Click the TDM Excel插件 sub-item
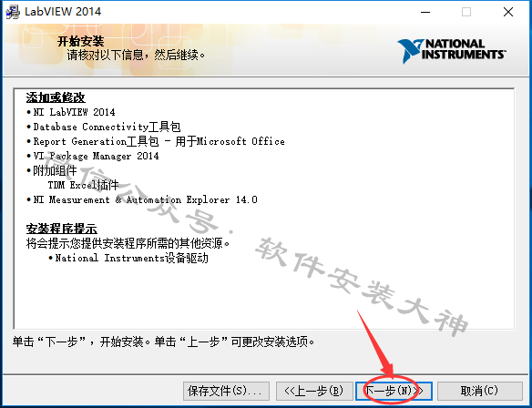 83,185
